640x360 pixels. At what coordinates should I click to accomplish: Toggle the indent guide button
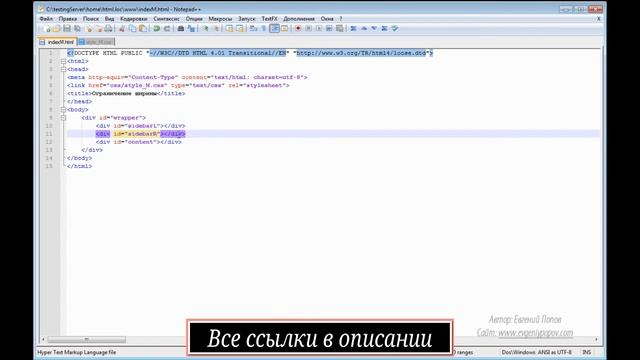coord(275,29)
